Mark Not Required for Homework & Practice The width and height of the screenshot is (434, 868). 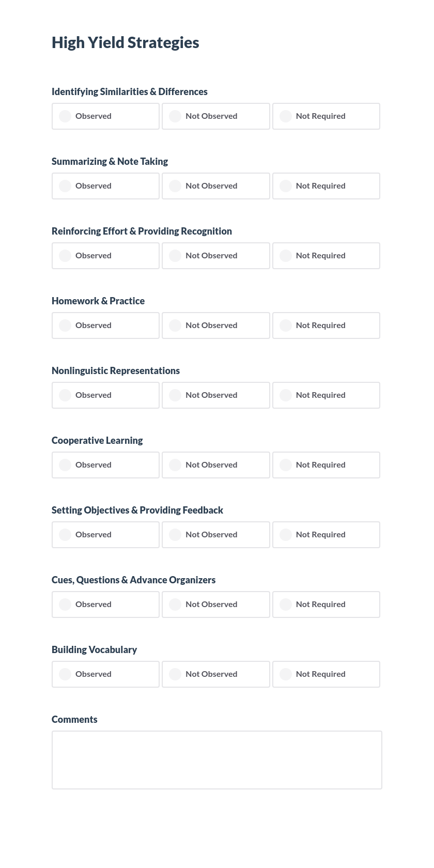(x=326, y=326)
